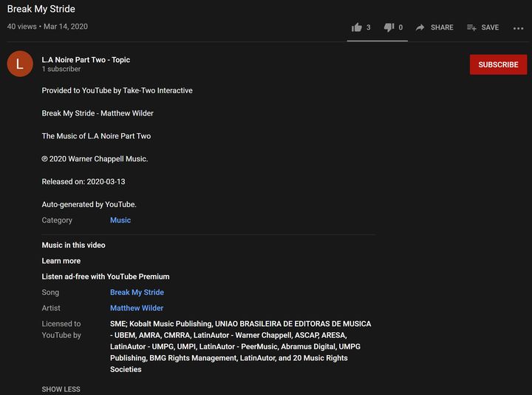Visit the L.A Noire Part Two - Topic channel
532x395 pixels.
pos(86,60)
